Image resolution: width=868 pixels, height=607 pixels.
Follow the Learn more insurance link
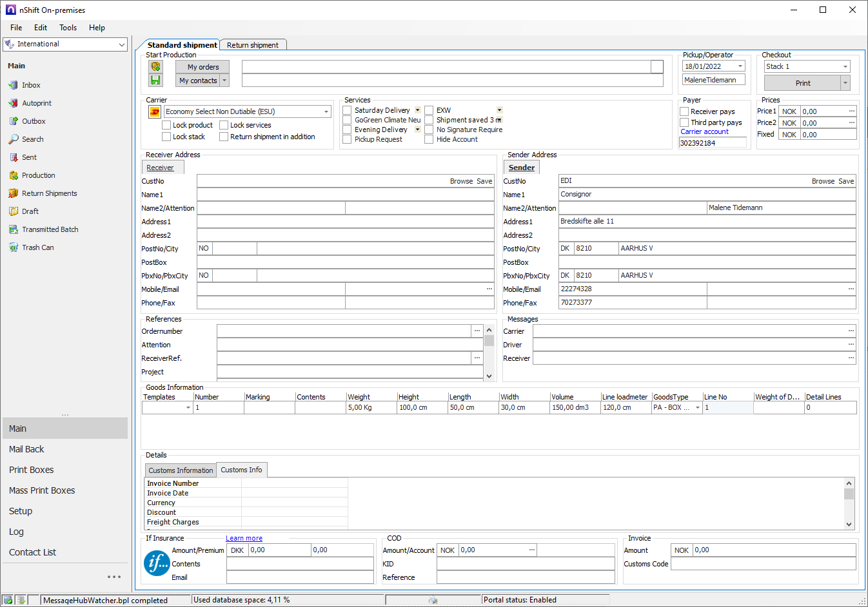[244, 538]
